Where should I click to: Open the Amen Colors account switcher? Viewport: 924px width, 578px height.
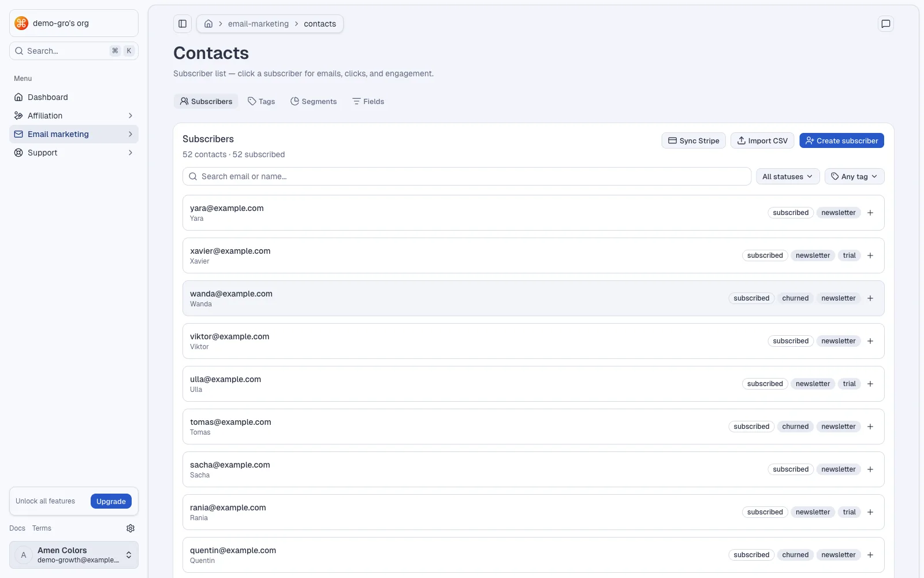74,555
